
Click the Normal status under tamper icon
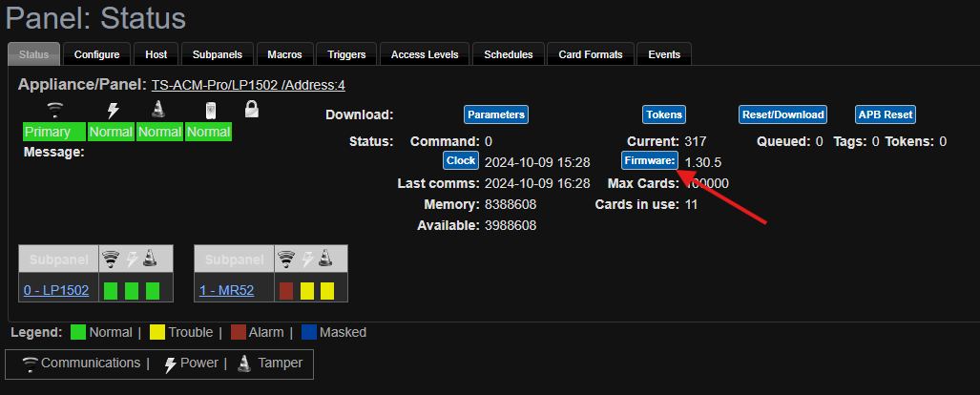[x=159, y=132]
